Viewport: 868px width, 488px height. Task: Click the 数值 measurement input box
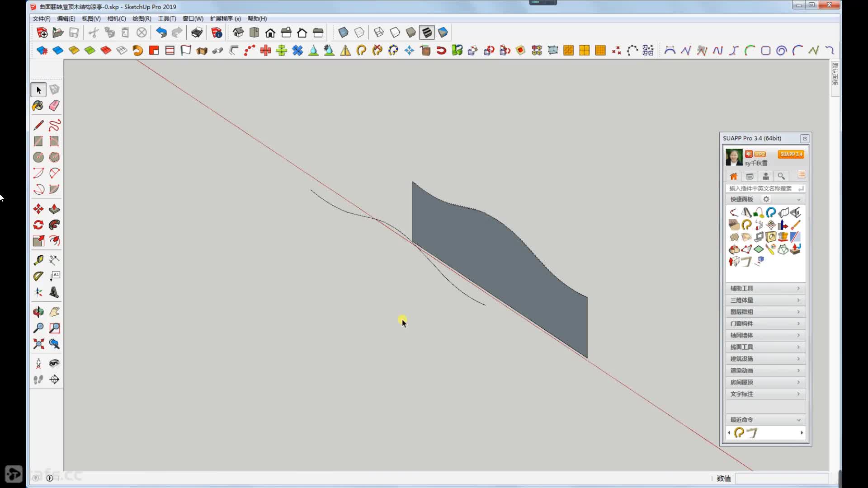click(782, 478)
